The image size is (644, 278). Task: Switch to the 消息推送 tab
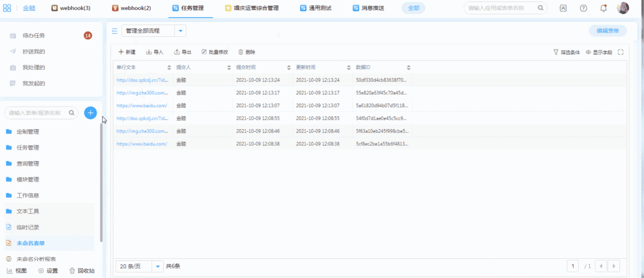coord(368,8)
